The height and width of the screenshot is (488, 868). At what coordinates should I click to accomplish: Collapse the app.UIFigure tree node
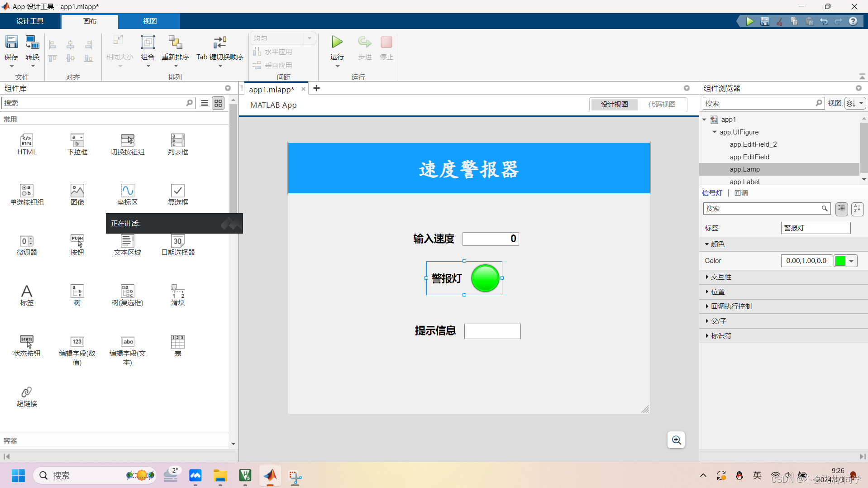click(x=713, y=132)
